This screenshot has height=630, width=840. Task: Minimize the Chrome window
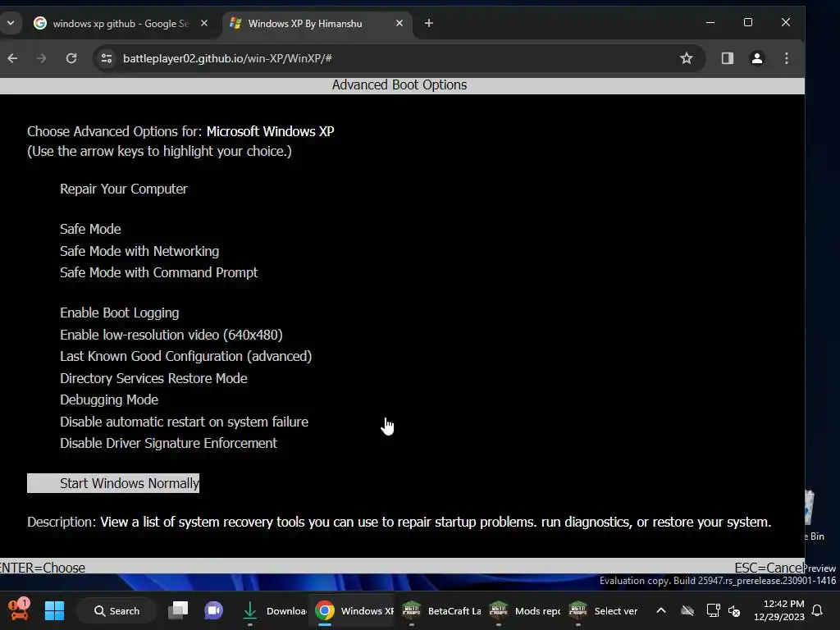[x=710, y=22]
